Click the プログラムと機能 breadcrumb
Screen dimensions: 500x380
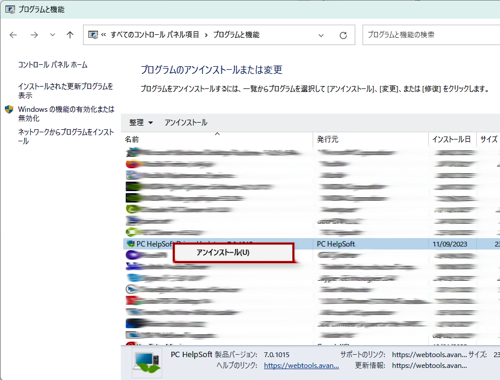[236, 35]
